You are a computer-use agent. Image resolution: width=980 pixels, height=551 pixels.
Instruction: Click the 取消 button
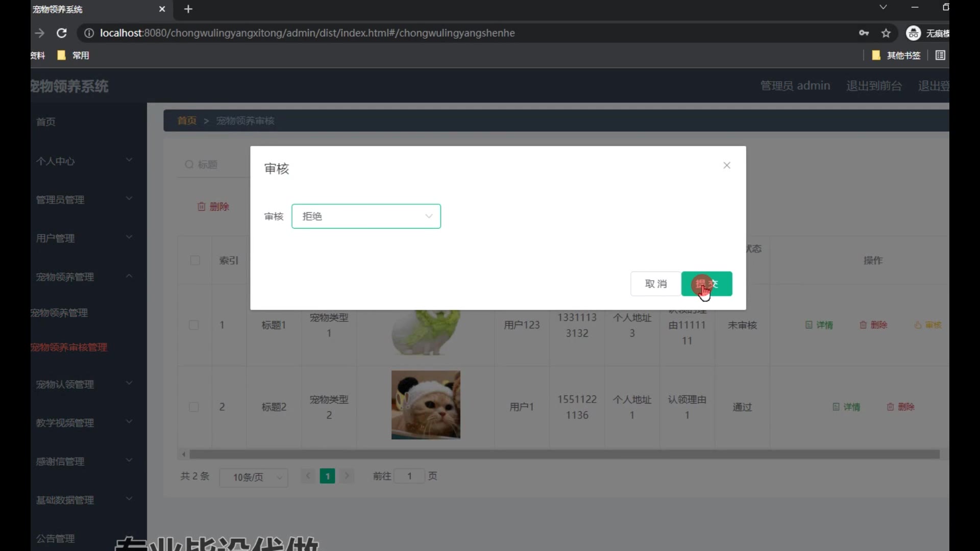pos(656,284)
